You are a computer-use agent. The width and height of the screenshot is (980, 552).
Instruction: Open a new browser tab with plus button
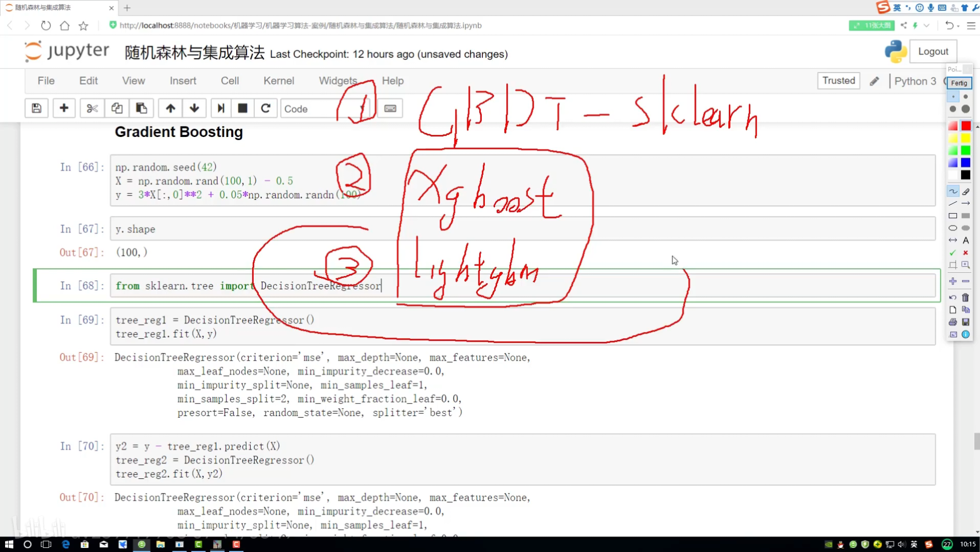click(x=127, y=8)
